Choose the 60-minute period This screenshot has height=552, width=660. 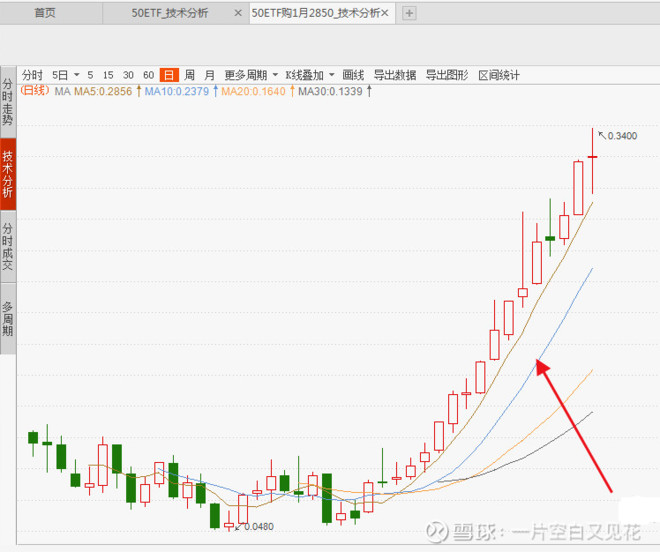point(148,75)
